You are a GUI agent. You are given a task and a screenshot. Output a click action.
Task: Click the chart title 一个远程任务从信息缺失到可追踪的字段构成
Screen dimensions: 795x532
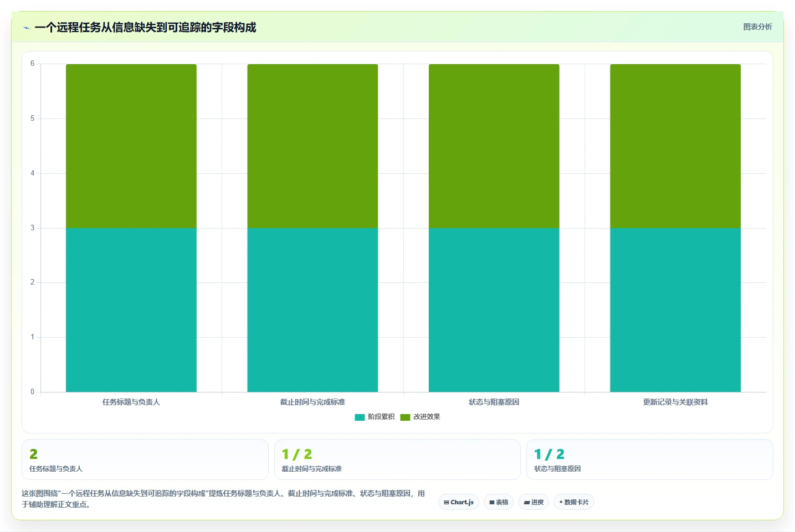pos(145,27)
